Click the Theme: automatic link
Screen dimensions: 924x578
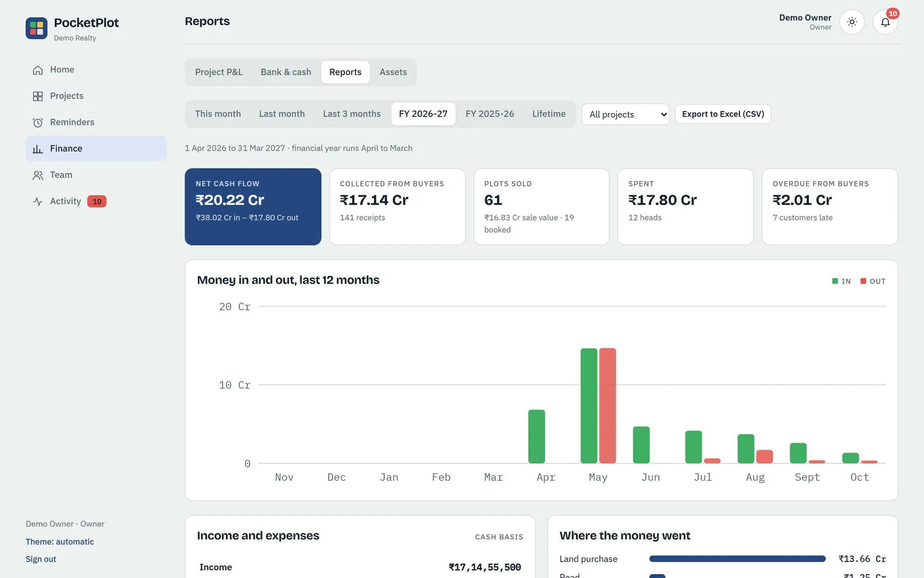[60, 542]
